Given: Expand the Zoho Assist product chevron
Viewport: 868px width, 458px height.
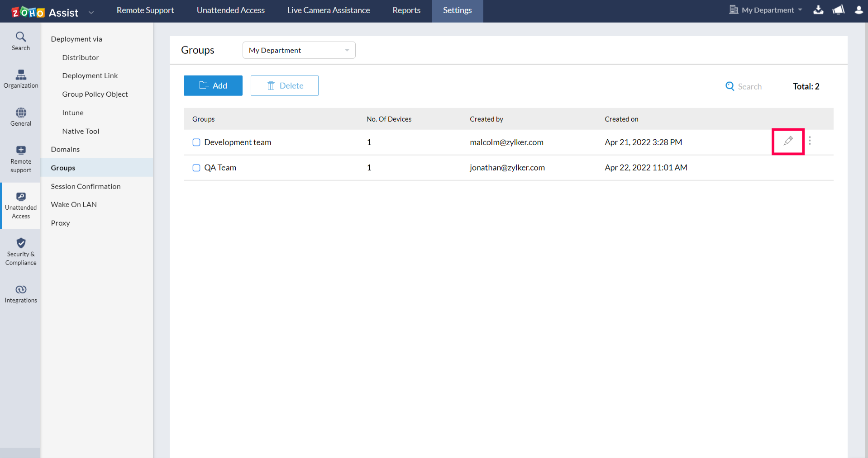Looking at the screenshot, I should tap(91, 13).
